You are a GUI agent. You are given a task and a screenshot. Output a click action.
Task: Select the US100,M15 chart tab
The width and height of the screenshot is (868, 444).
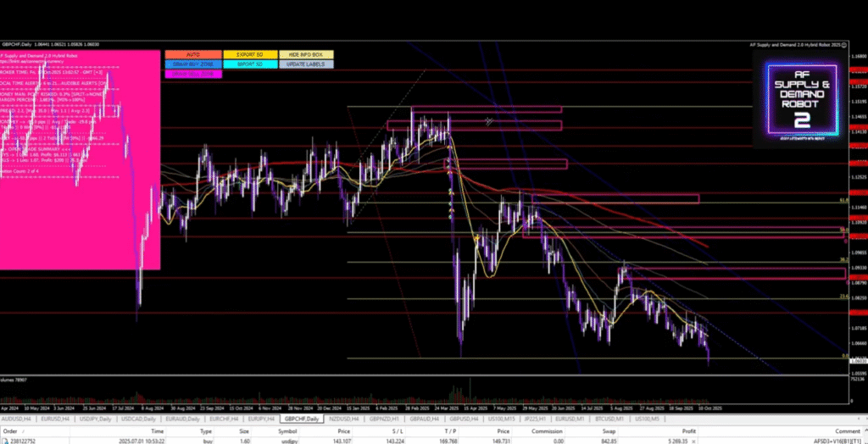[502, 419]
